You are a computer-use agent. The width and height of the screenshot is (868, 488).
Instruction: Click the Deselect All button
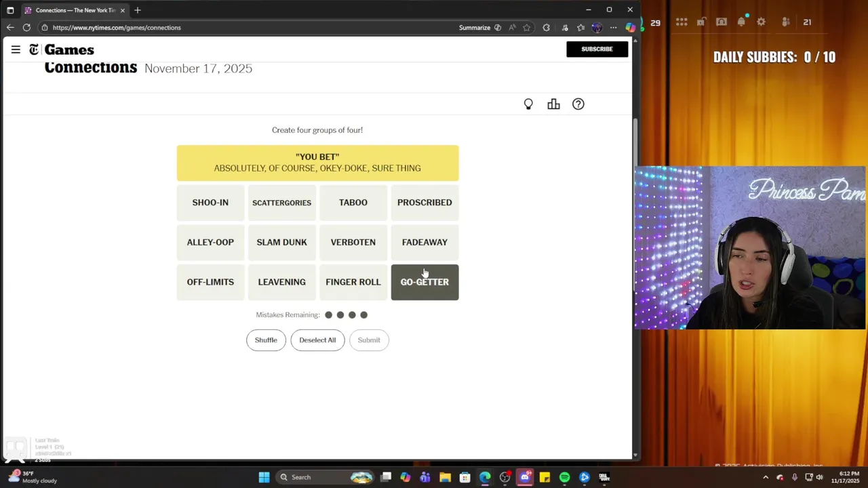pos(317,340)
